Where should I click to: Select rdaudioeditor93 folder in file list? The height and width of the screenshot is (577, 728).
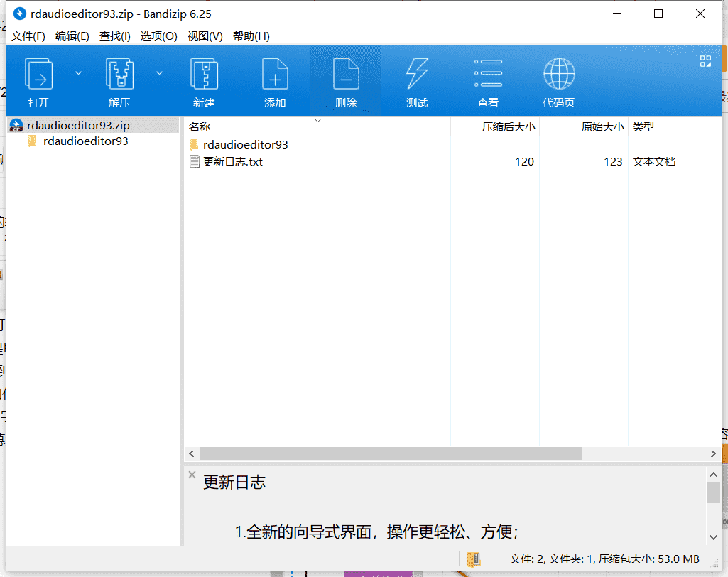[x=245, y=144]
